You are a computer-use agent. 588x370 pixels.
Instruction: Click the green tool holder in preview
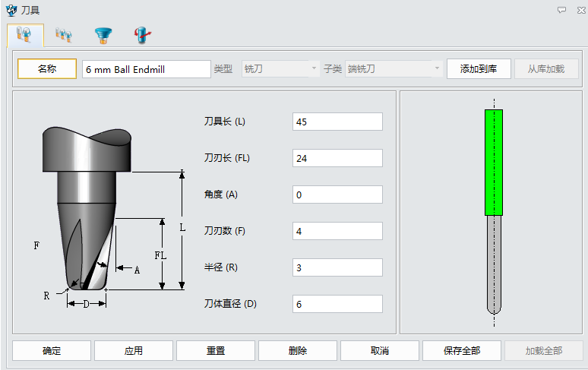[494, 162]
